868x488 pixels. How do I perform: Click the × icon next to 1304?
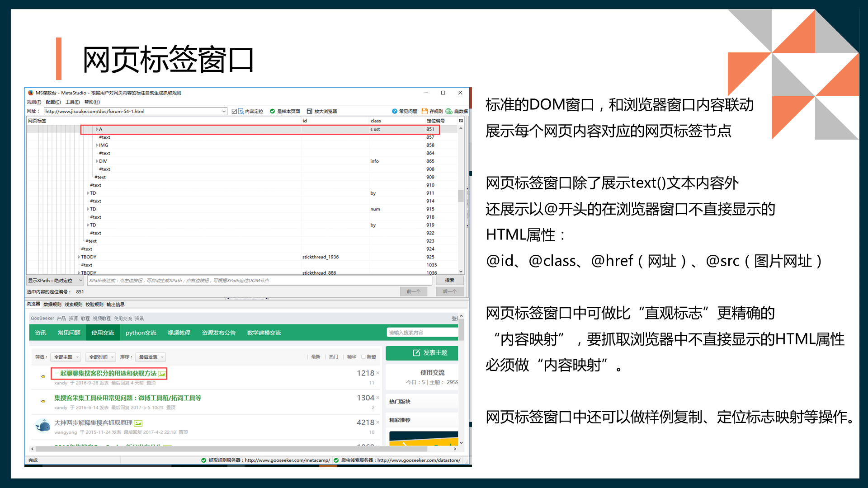point(378,398)
